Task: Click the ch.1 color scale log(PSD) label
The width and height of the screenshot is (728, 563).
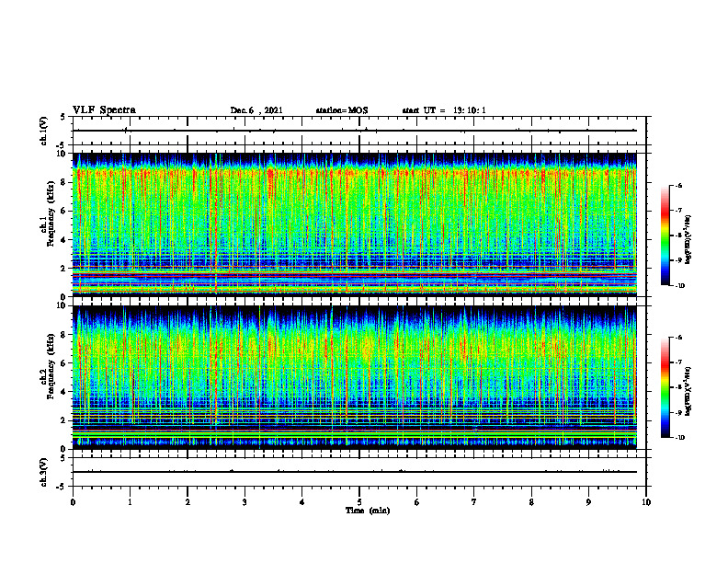Action: [x=688, y=240]
